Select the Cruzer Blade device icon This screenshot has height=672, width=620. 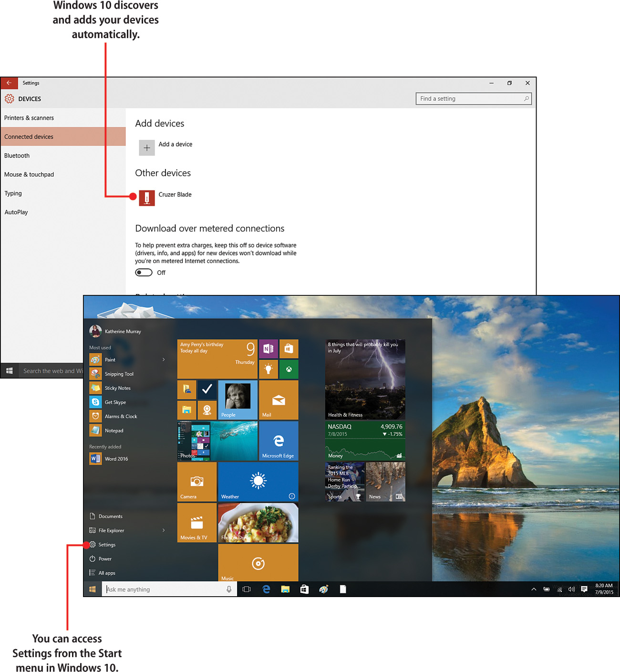click(147, 198)
